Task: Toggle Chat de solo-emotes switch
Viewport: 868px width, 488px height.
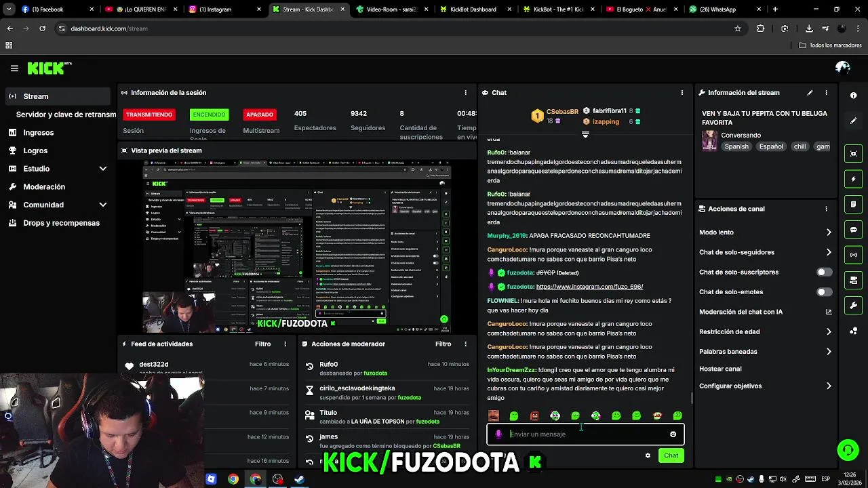Action: tap(824, 292)
